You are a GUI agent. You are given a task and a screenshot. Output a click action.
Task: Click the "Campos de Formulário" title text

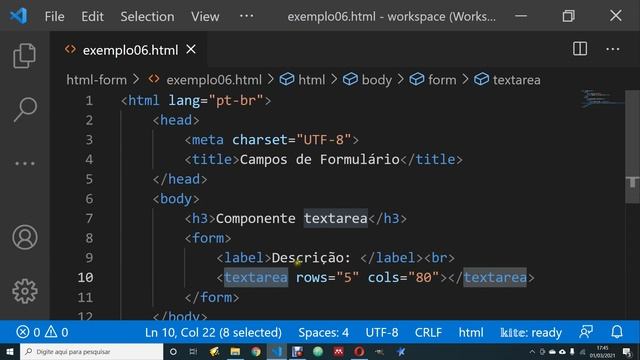click(320, 159)
